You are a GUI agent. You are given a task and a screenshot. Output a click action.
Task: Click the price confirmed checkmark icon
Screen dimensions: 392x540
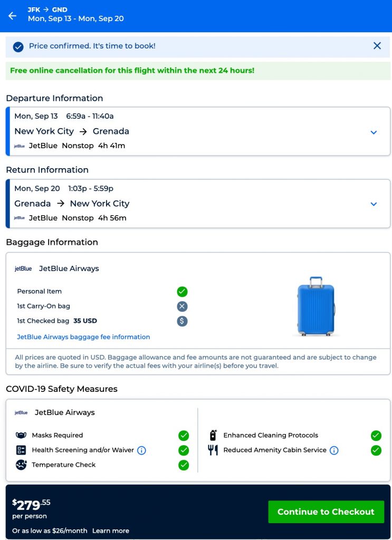18,46
